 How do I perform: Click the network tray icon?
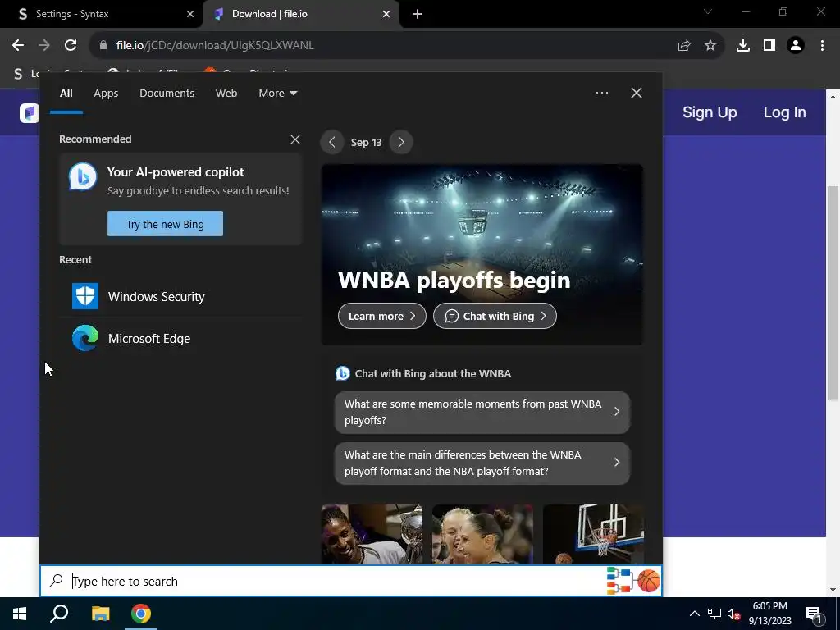(714, 614)
